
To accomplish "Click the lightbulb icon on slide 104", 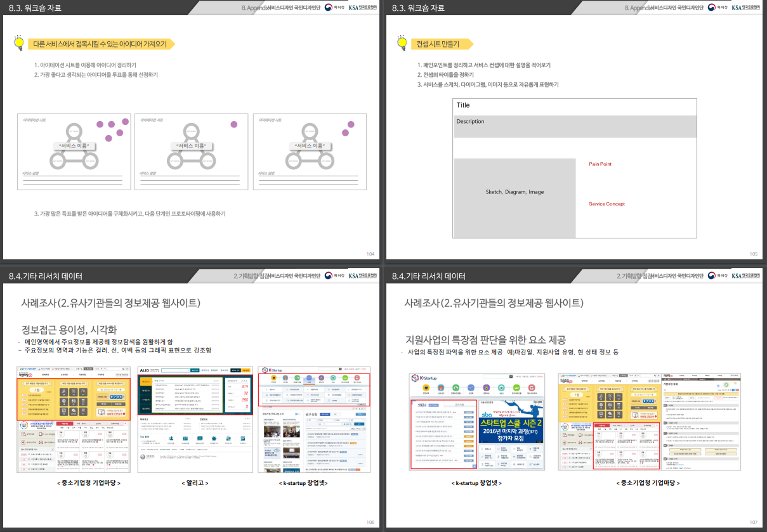I will 18,42.
